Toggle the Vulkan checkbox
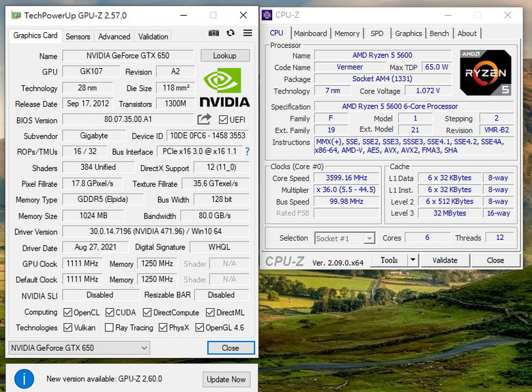 (x=68, y=327)
